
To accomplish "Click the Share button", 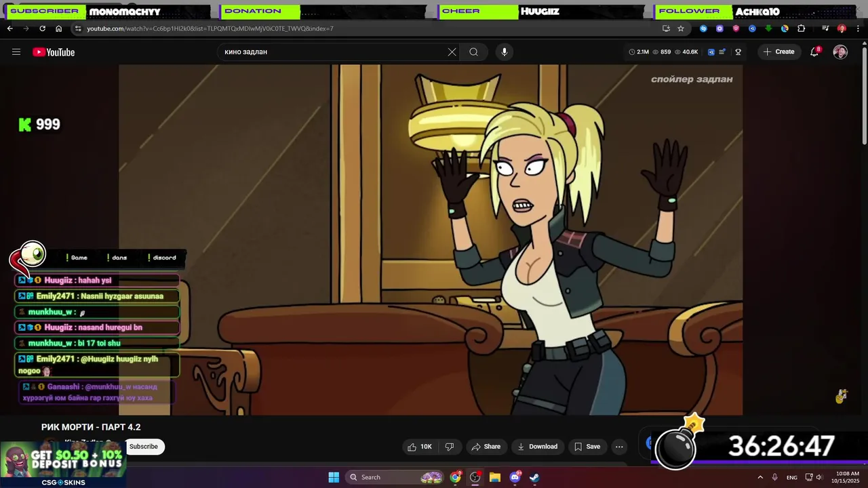I will tap(486, 447).
